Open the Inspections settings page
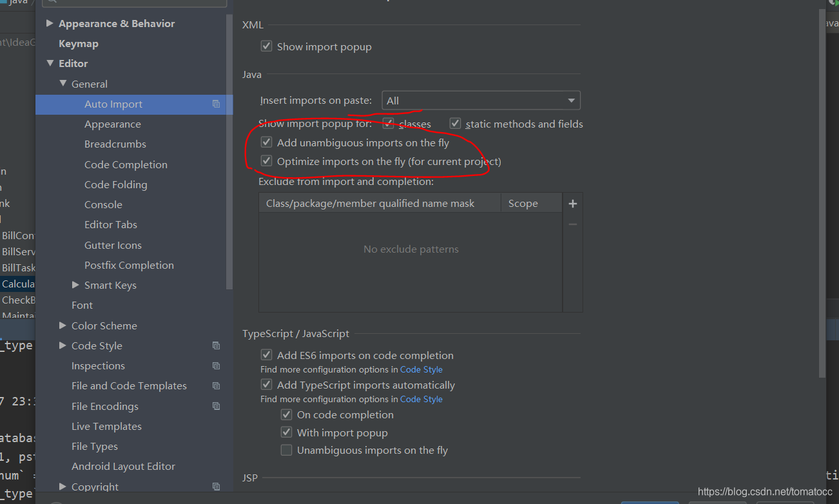 click(98, 365)
